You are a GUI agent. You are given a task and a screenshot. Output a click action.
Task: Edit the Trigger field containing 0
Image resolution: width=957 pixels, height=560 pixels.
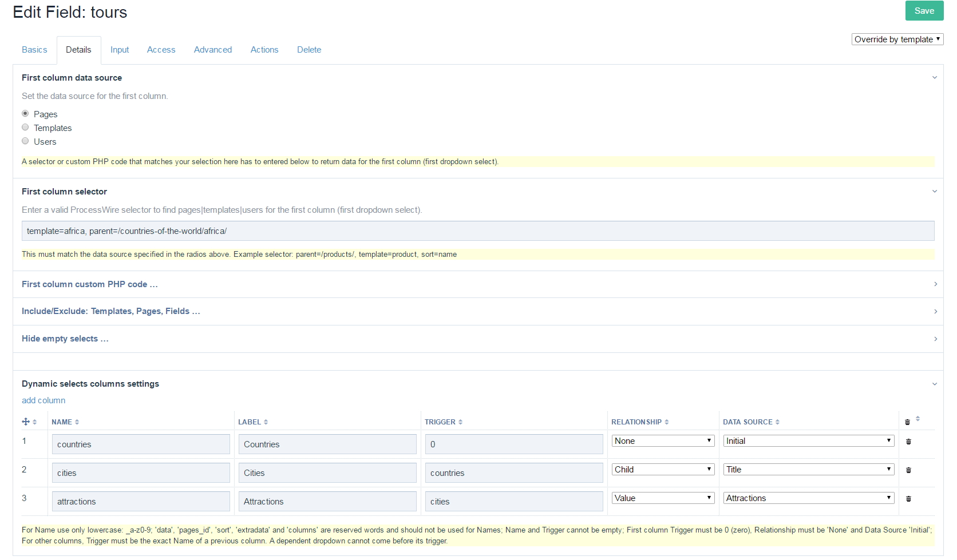coord(514,444)
